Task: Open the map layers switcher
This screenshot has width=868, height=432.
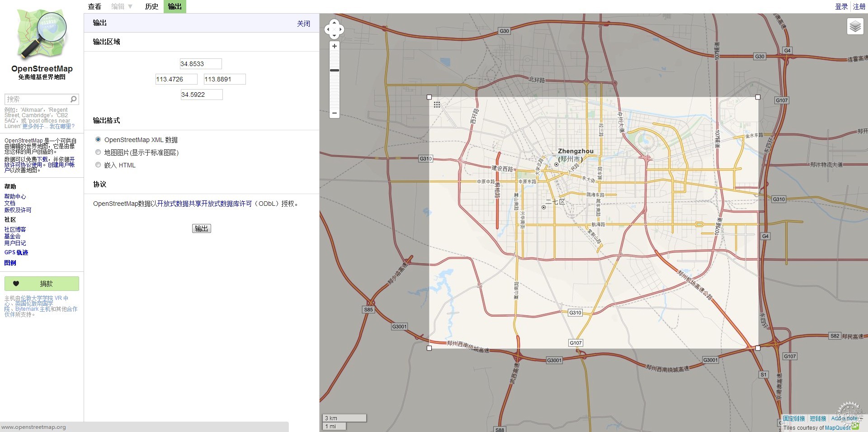Action: (855, 27)
